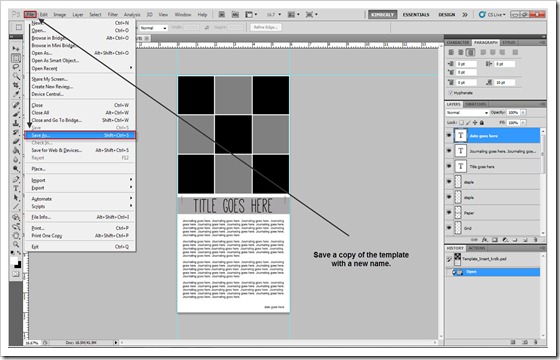The image size is (560, 360).
Task: Hide the Grid layer
Action: 449,228
